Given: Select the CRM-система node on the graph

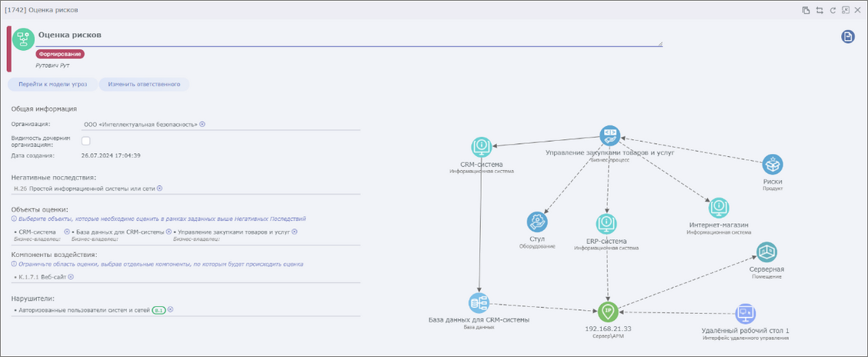Looking at the screenshot, I should (x=482, y=146).
